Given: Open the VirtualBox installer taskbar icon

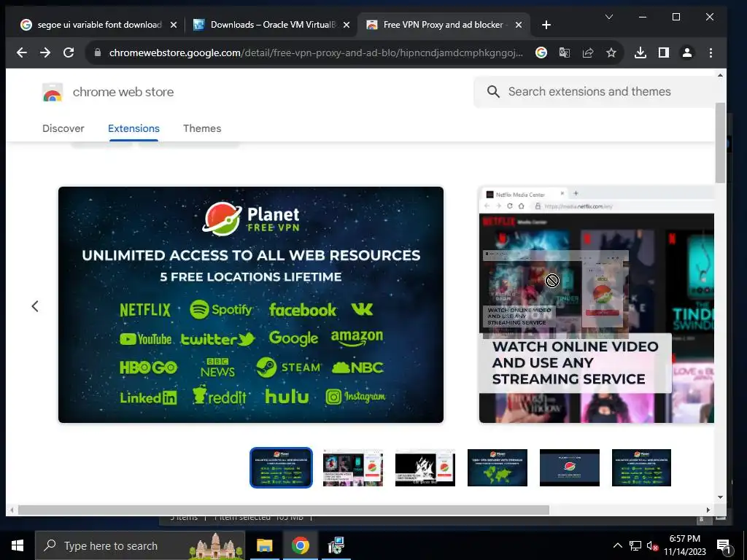Looking at the screenshot, I should 336,545.
